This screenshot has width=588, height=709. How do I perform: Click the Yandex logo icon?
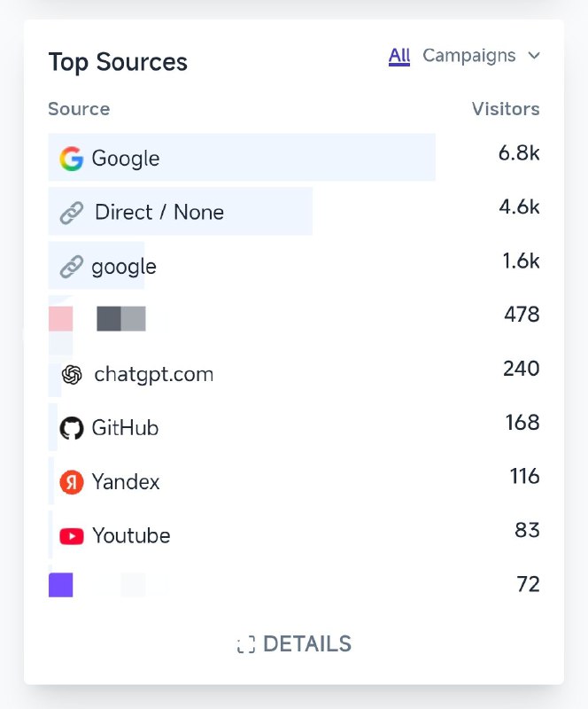71,482
